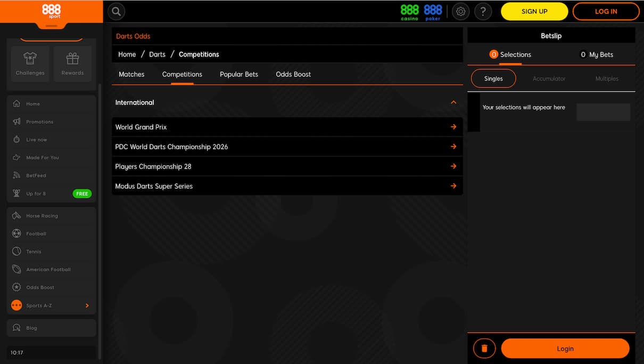Clear betslip with trash icon
Viewport: 644px width, 364px height.
click(484, 349)
